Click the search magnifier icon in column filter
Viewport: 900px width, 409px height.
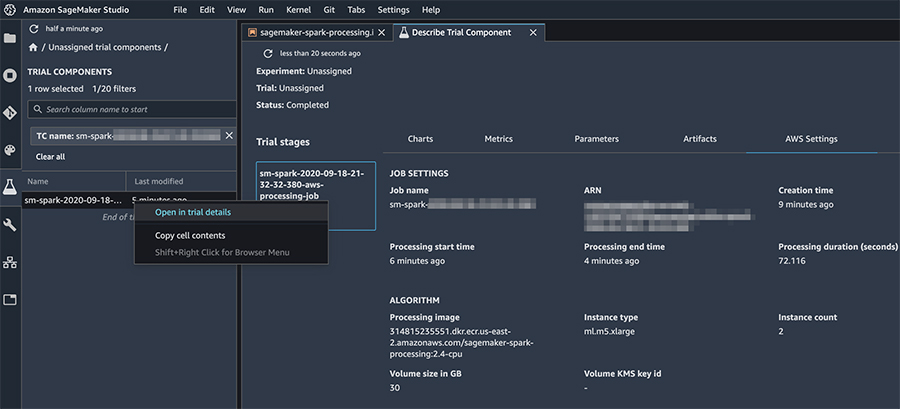coord(38,109)
